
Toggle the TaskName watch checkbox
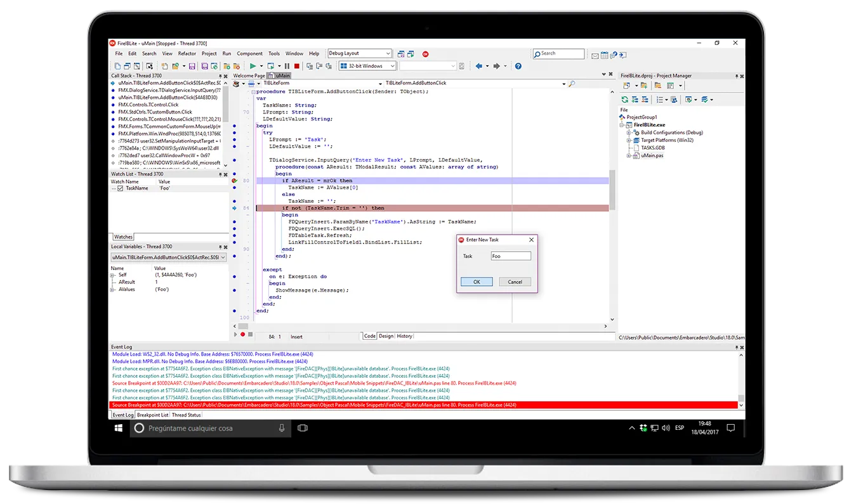coord(120,188)
